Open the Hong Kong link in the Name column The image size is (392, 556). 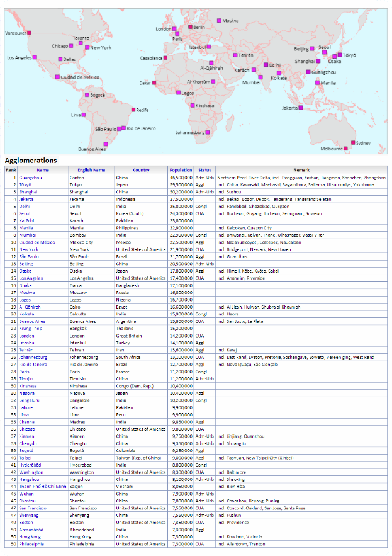30,537
